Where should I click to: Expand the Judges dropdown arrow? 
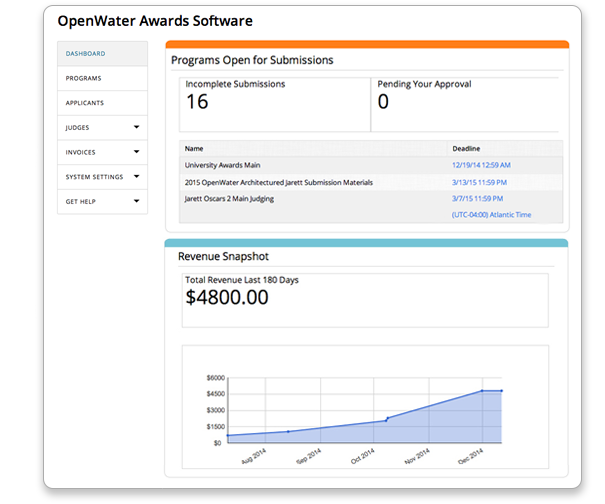click(136, 127)
